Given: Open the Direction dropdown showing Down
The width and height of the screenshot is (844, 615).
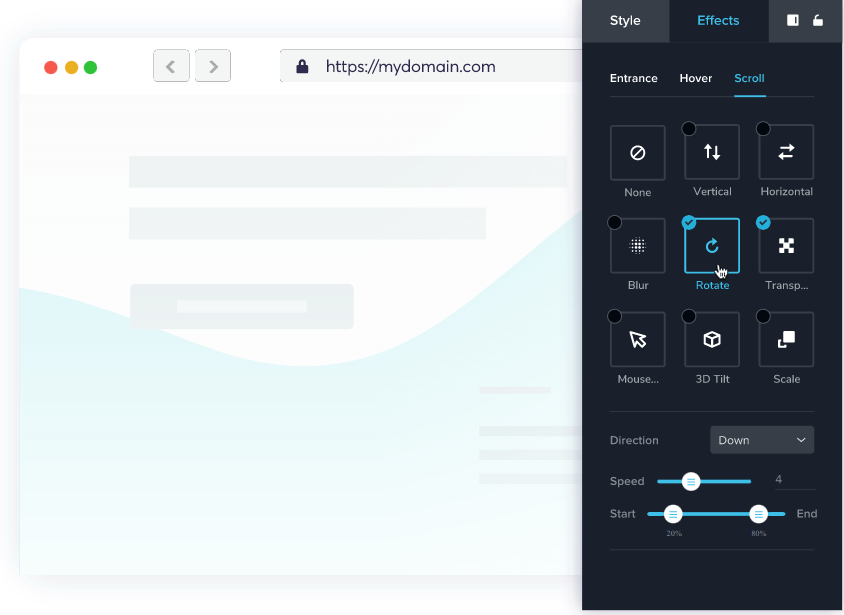Looking at the screenshot, I should click(762, 440).
